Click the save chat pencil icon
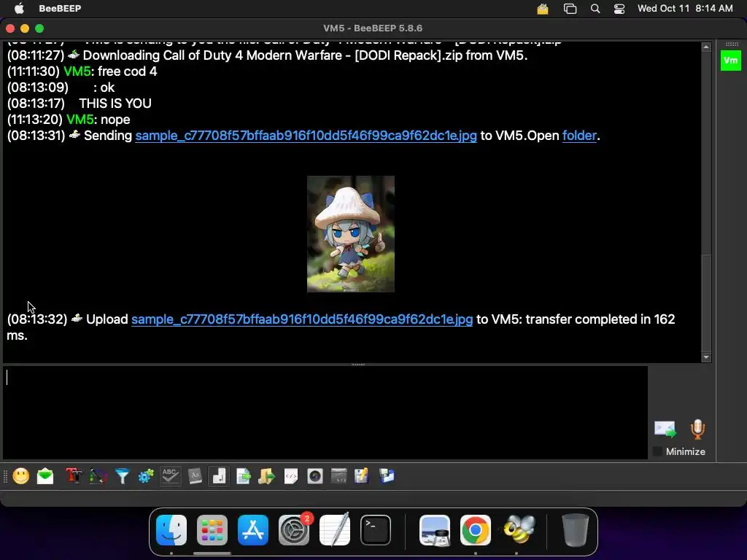This screenshot has width=747, height=560. [x=362, y=475]
